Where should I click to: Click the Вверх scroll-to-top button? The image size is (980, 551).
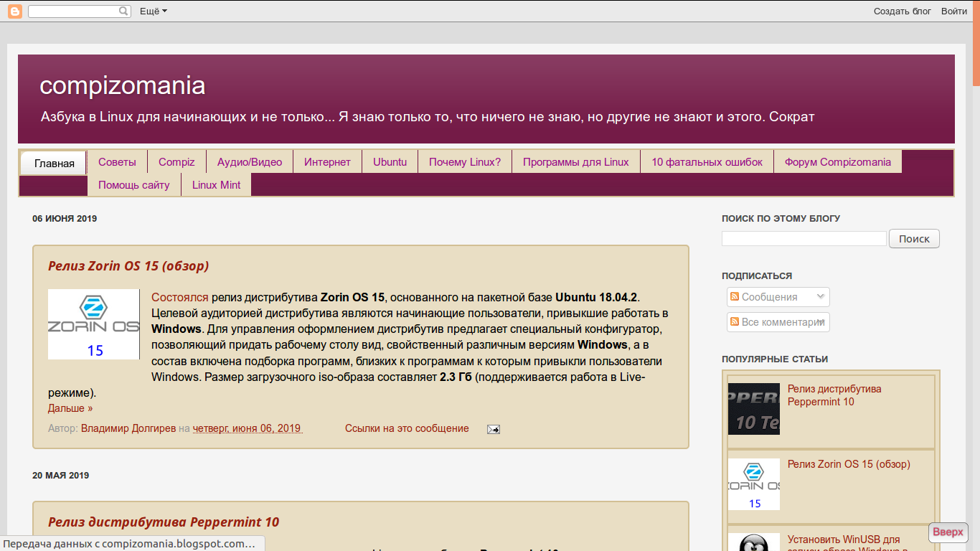[x=948, y=532]
